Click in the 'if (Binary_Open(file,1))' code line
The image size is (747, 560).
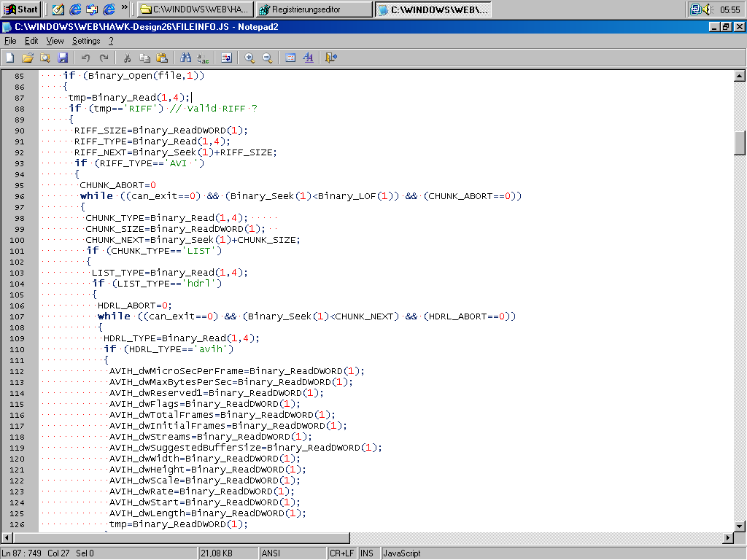[133, 76]
